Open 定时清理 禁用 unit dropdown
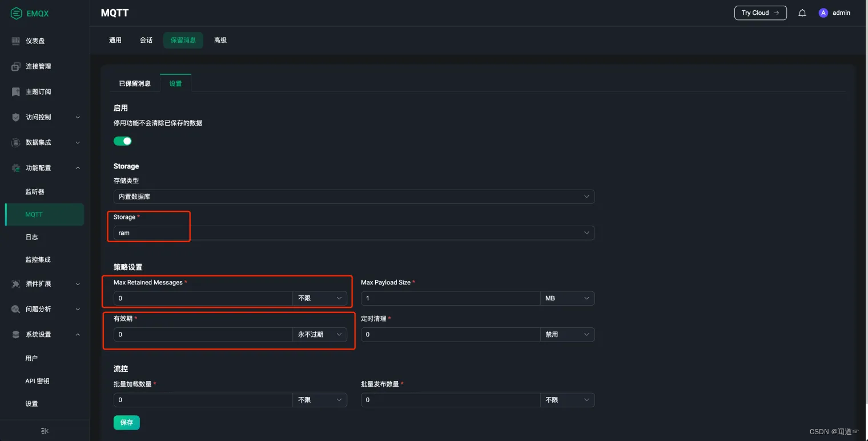The height and width of the screenshot is (441, 868). coord(567,335)
